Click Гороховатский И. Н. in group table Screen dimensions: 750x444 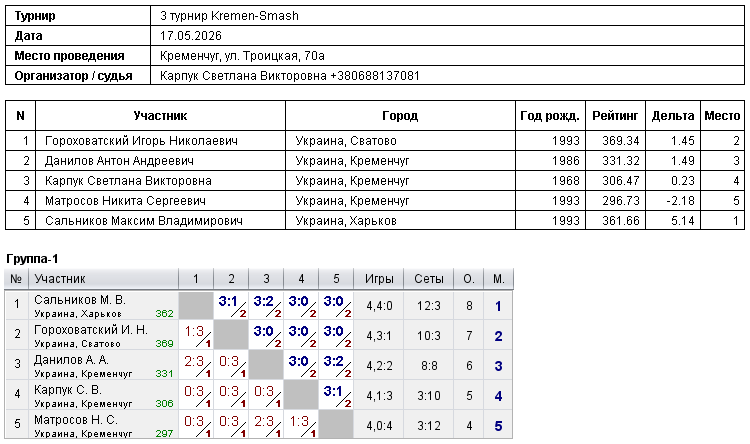(x=91, y=330)
